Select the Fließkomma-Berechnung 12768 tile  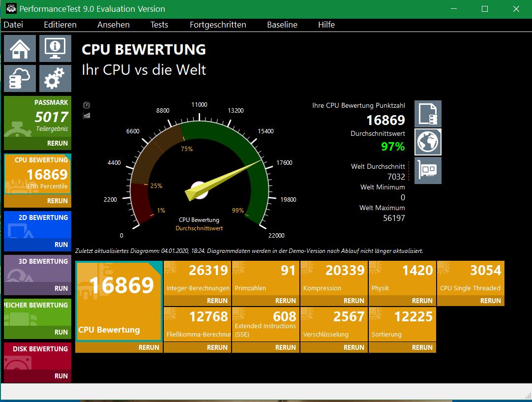[x=198, y=324]
